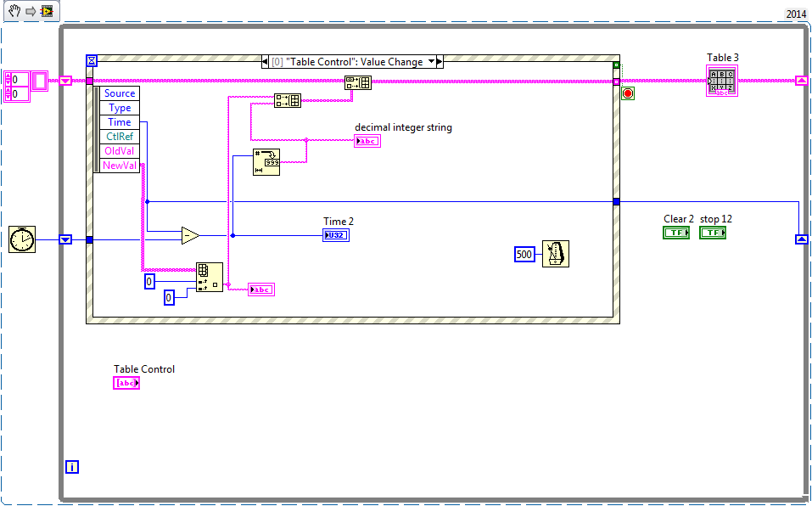Viewport: 812px width, 506px height.
Task: Click the Table Control string terminal
Action: tap(126, 383)
